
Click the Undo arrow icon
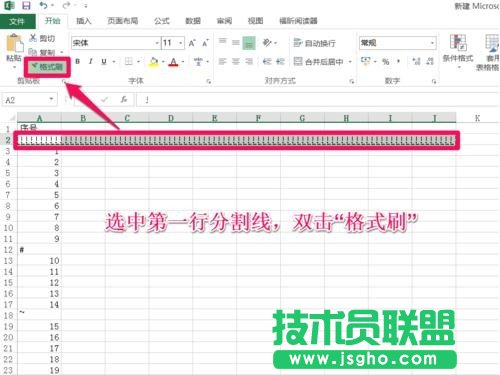click(43, 5)
